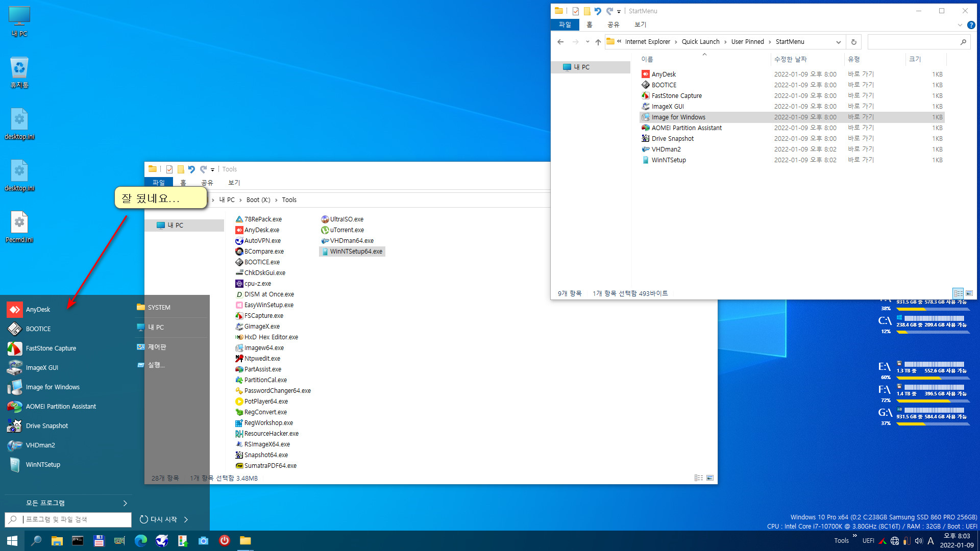The height and width of the screenshot is (551, 980).
Task: Open File Explorer from the taskbar
Action: 57,541
